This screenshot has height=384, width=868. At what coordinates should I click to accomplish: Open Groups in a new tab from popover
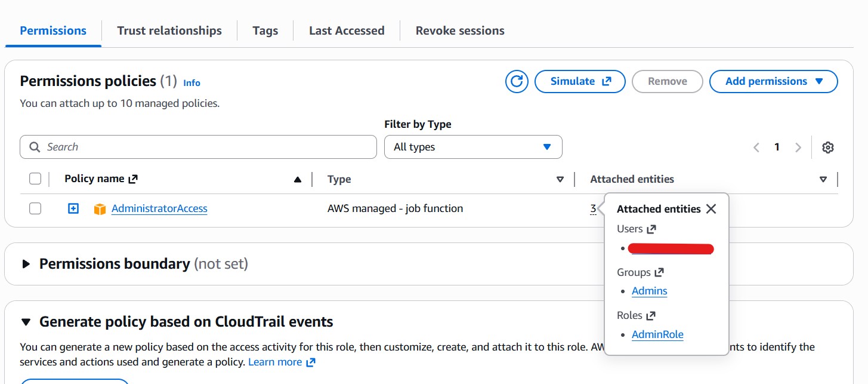click(x=658, y=272)
